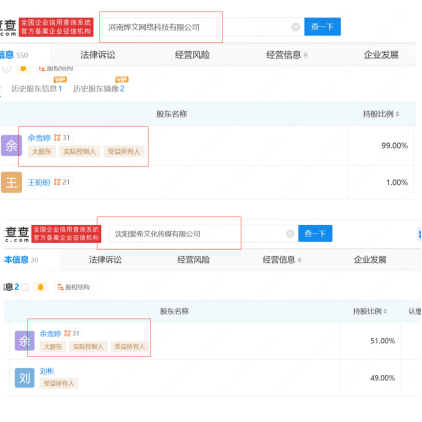Select the 1.00% shareholding value
This screenshot has width=422, height=422.
pos(397,182)
